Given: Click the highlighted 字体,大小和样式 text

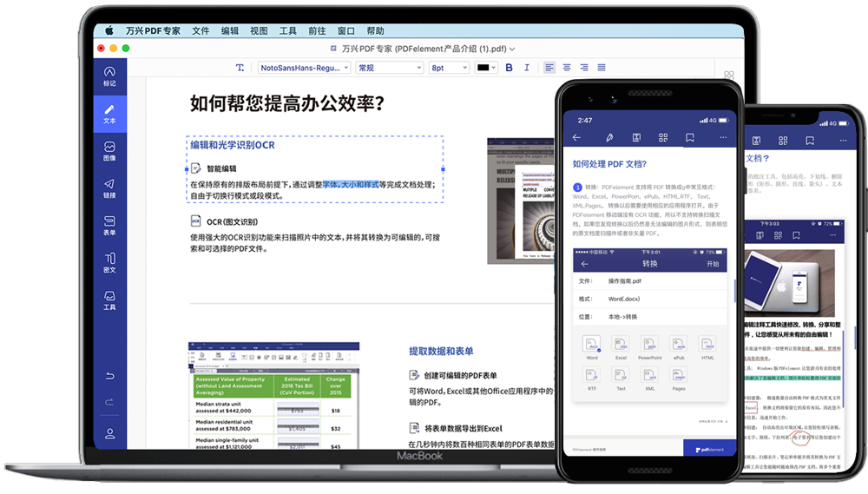Looking at the screenshot, I should pyautogui.click(x=351, y=184).
